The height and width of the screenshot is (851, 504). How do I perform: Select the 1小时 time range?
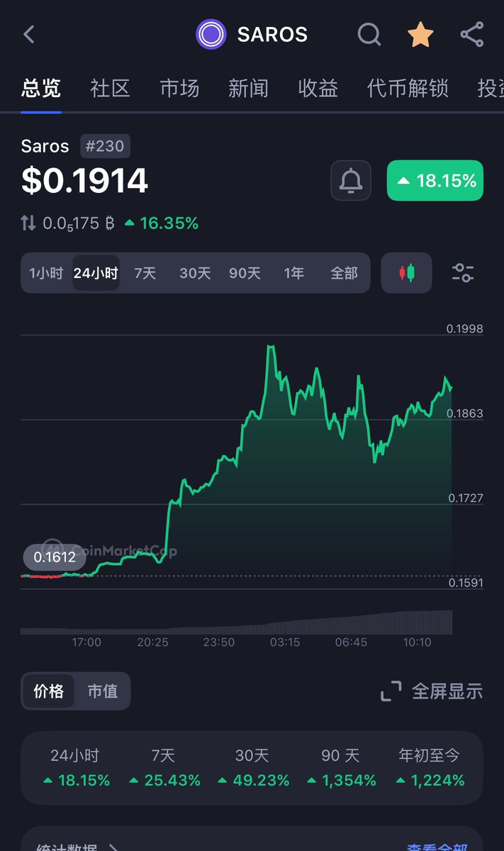tap(46, 273)
